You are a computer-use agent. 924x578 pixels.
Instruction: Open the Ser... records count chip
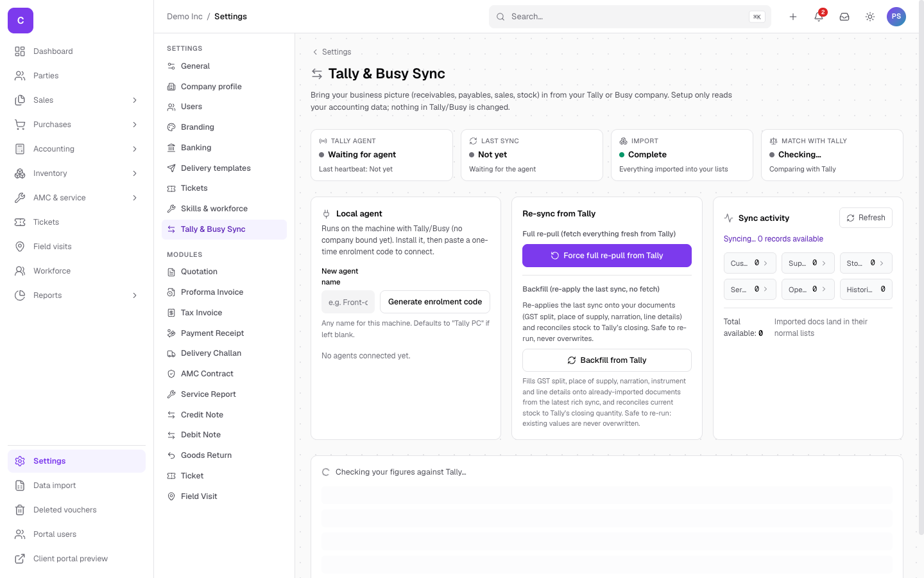tap(750, 290)
